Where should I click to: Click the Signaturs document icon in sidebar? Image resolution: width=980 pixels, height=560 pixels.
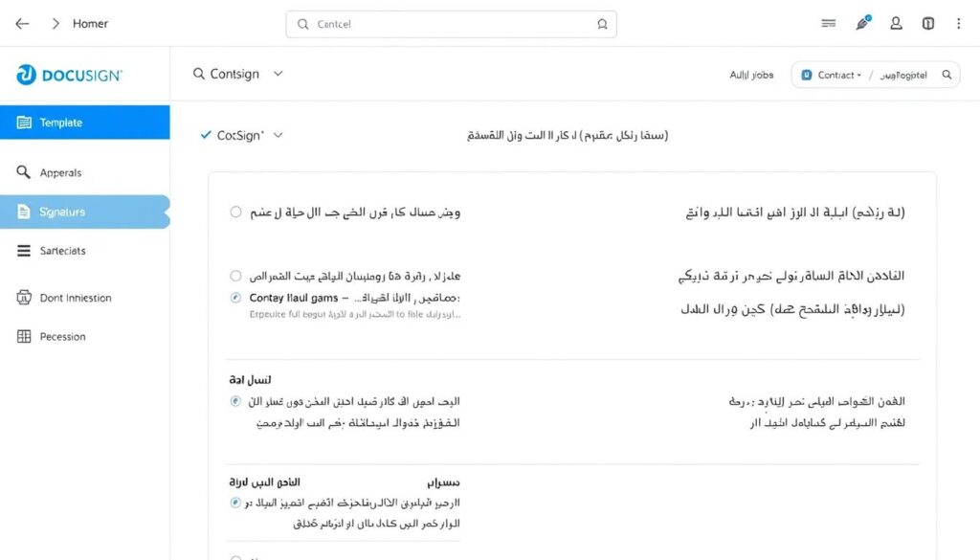click(24, 212)
